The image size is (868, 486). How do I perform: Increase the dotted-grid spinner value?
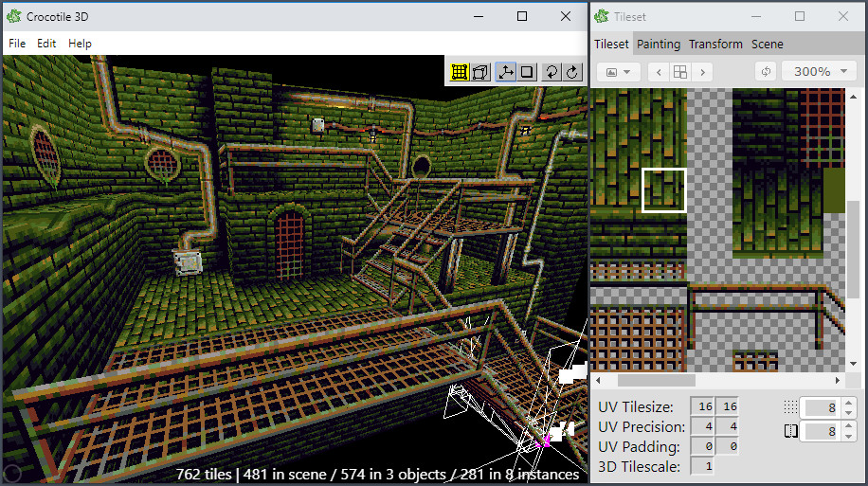point(849,403)
